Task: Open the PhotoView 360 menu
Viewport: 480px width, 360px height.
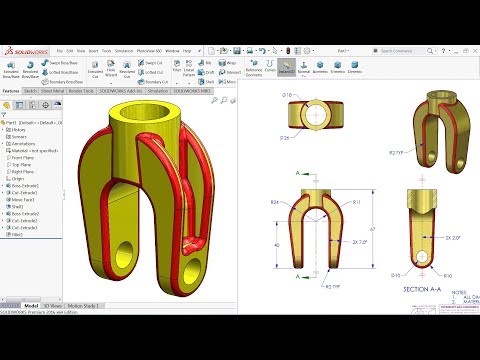Action: pyautogui.click(x=149, y=51)
